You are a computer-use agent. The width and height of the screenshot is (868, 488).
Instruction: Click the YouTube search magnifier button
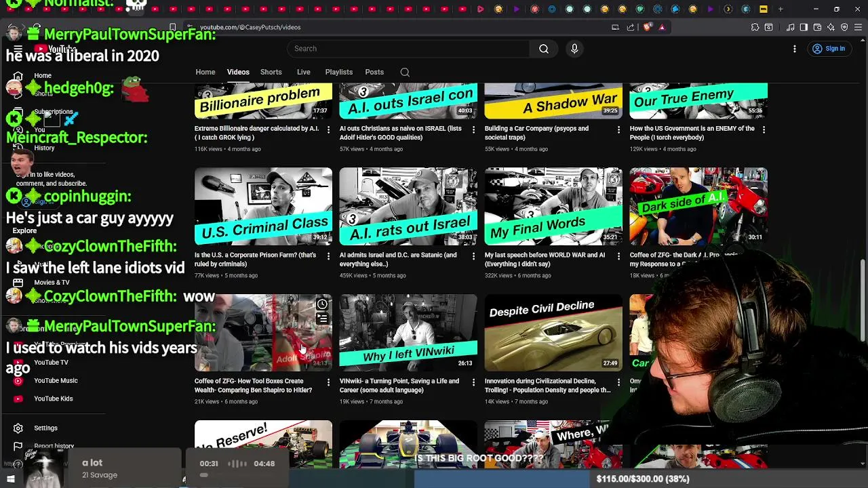click(x=544, y=49)
